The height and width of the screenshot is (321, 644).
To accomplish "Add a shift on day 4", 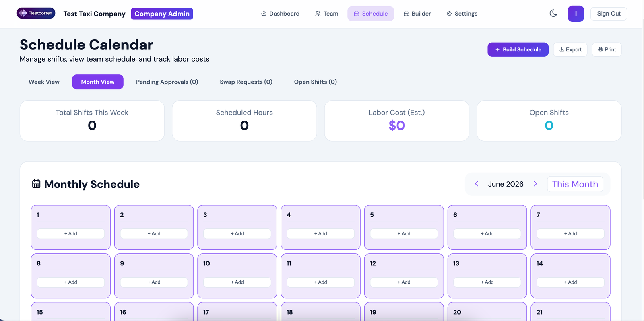I will 320,233.
